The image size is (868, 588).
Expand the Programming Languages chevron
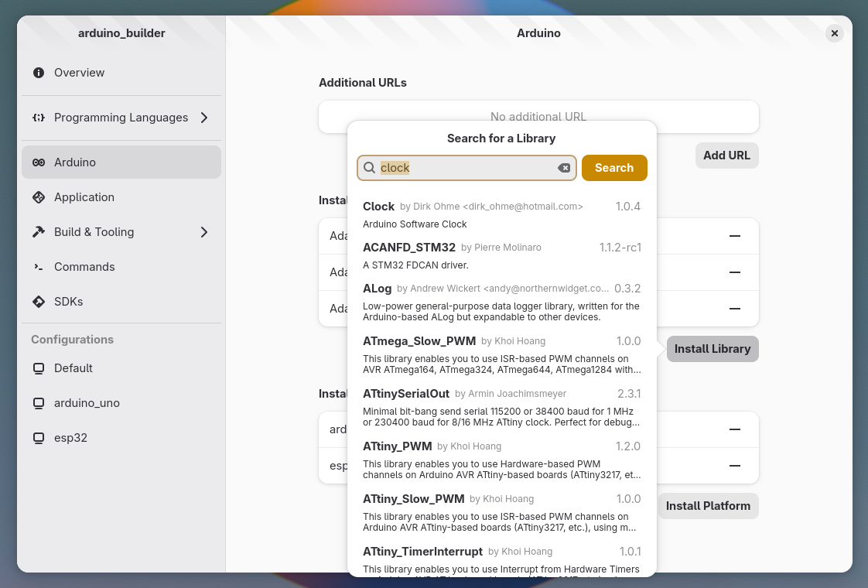[204, 118]
